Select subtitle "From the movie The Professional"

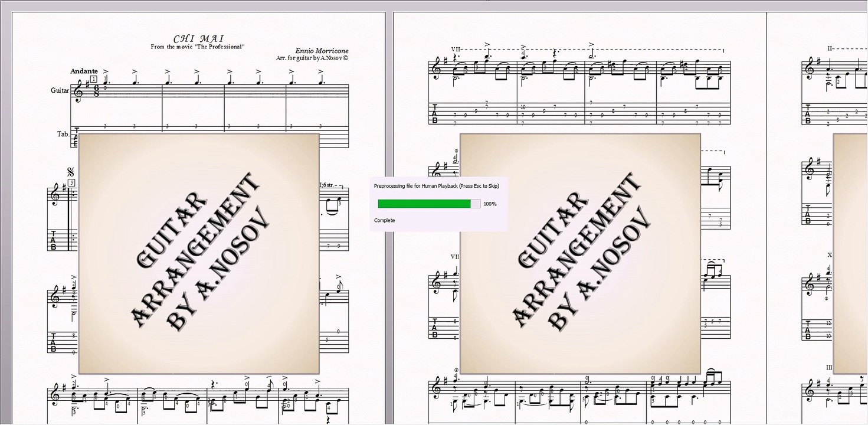(198, 47)
